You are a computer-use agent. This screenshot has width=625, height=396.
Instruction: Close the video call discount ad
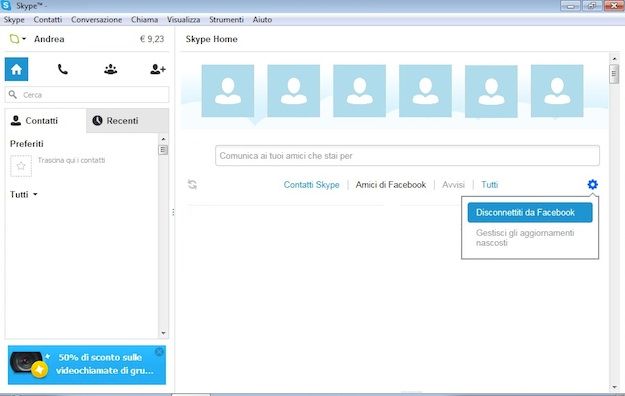click(159, 351)
